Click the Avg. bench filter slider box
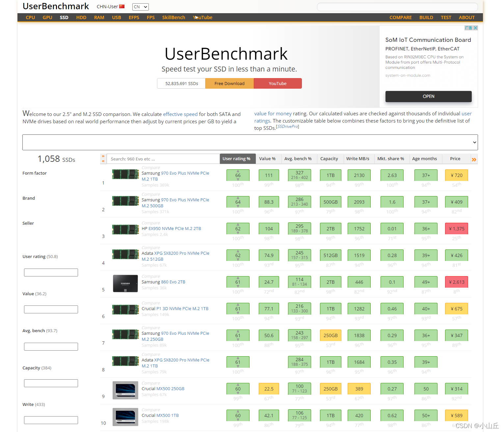This screenshot has height=432, width=504. (51, 347)
